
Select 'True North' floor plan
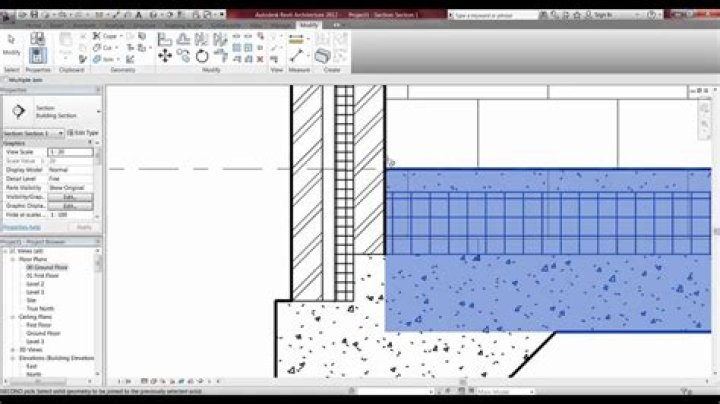40,309
